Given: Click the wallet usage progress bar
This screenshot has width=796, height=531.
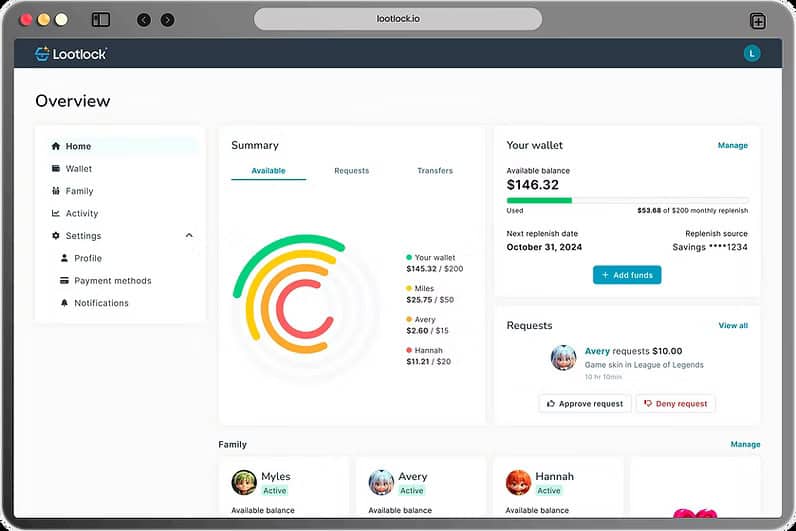Looking at the screenshot, I should click(x=627, y=200).
